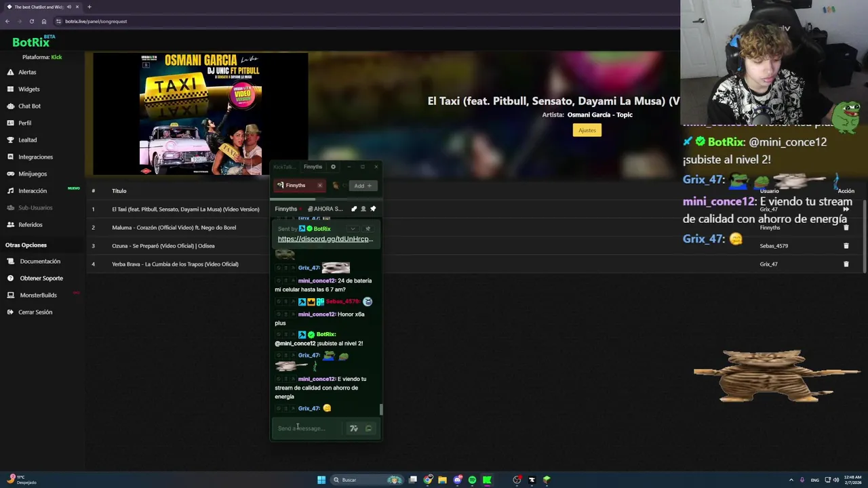Unpin the BotRix pinned message
This screenshot has height=488, width=868.
pyautogui.click(x=368, y=228)
